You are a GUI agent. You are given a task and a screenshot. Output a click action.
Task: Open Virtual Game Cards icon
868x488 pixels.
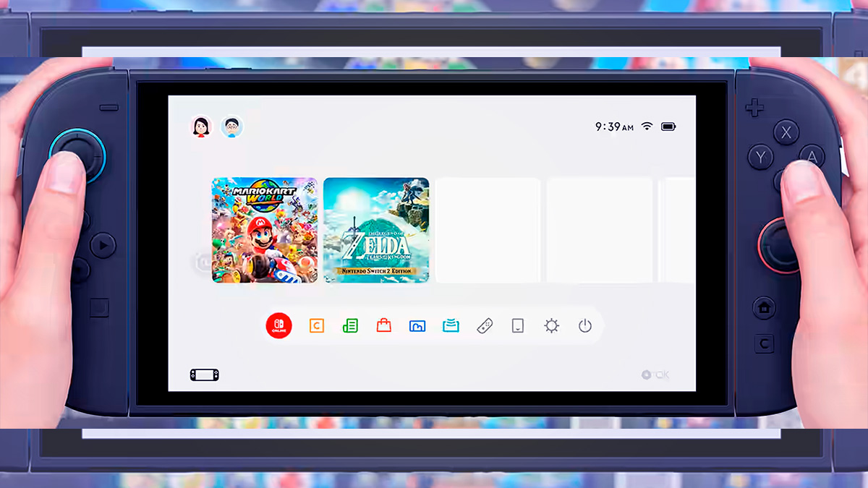(518, 326)
